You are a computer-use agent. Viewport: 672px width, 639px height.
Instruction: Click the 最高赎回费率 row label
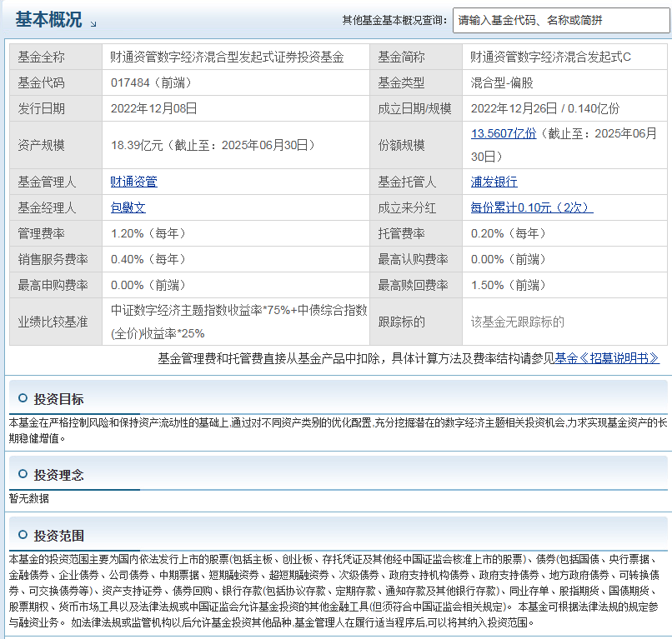413,285
